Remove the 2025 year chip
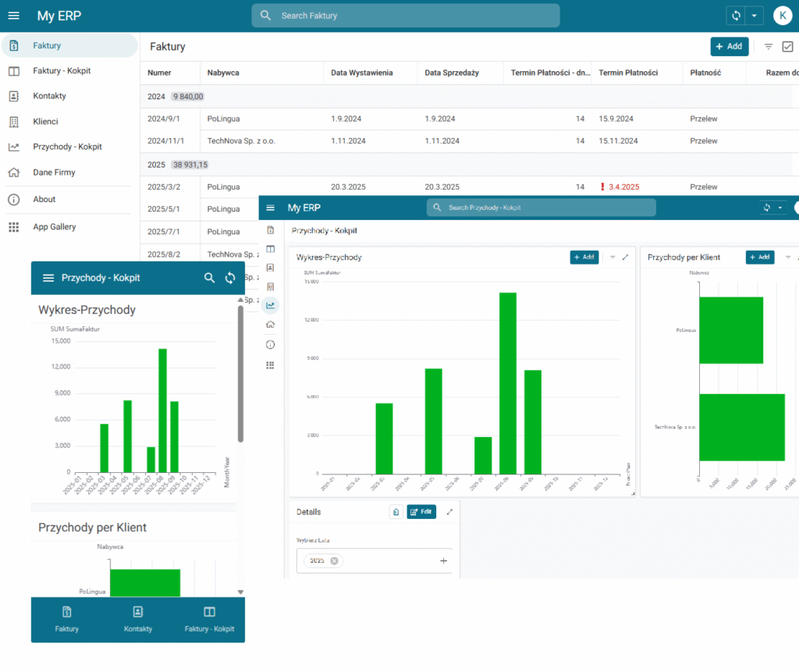The image size is (799, 672). (x=334, y=561)
